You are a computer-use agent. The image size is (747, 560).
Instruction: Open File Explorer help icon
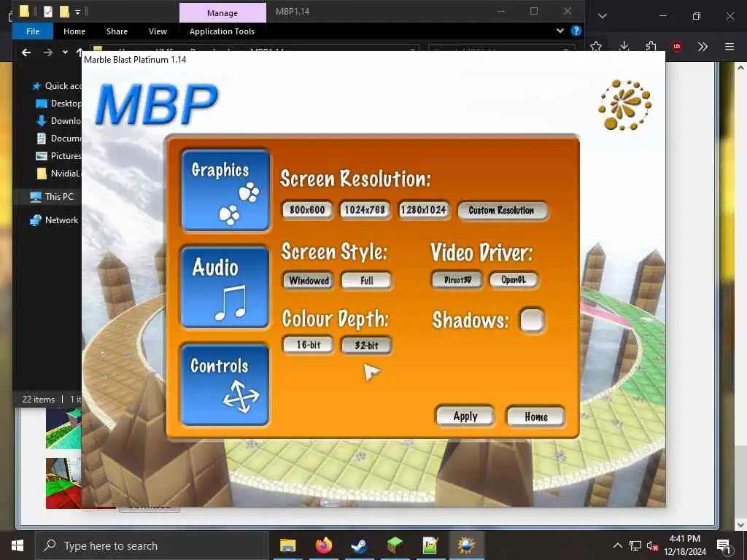pos(576,31)
